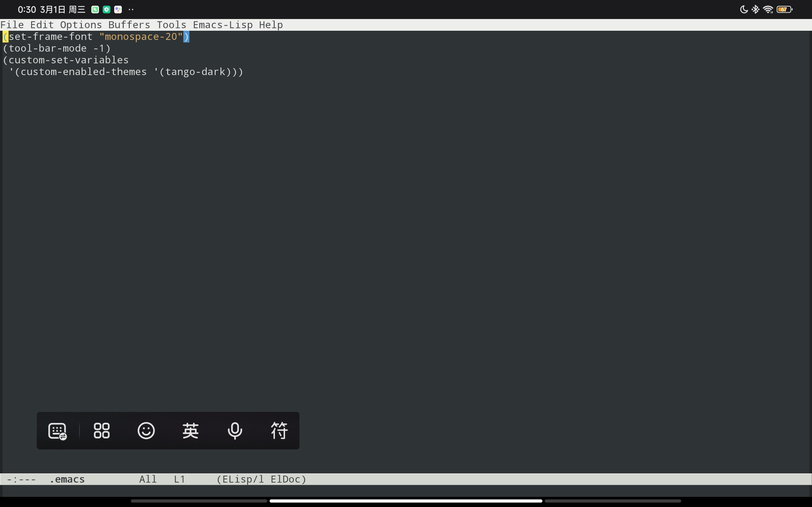Toggle English input mode (英)

[191, 431]
